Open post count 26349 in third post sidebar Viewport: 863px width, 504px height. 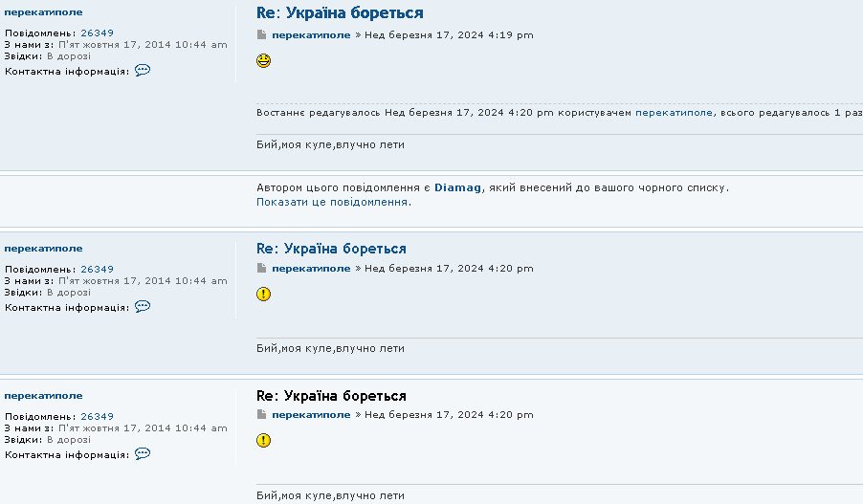point(97,416)
